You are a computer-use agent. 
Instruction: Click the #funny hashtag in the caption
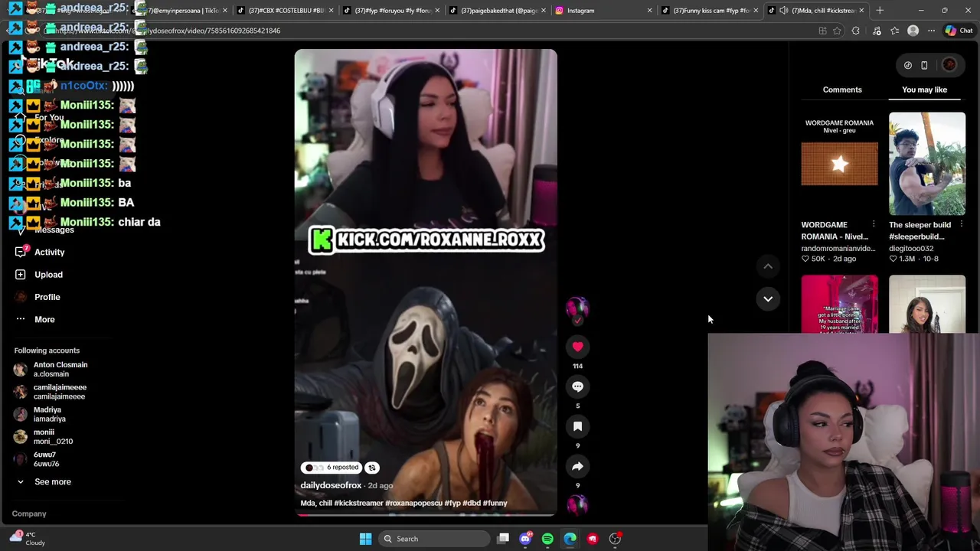pyautogui.click(x=495, y=503)
